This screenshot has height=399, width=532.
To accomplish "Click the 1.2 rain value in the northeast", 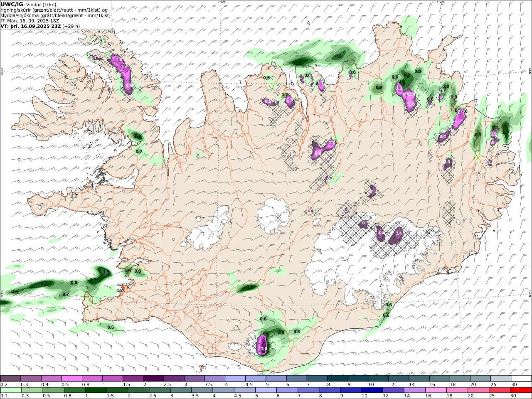I will (407, 75).
